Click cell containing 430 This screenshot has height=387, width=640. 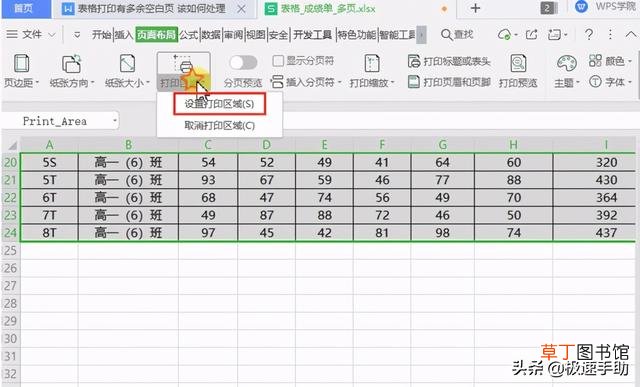pyautogui.click(x=594, y=180)
